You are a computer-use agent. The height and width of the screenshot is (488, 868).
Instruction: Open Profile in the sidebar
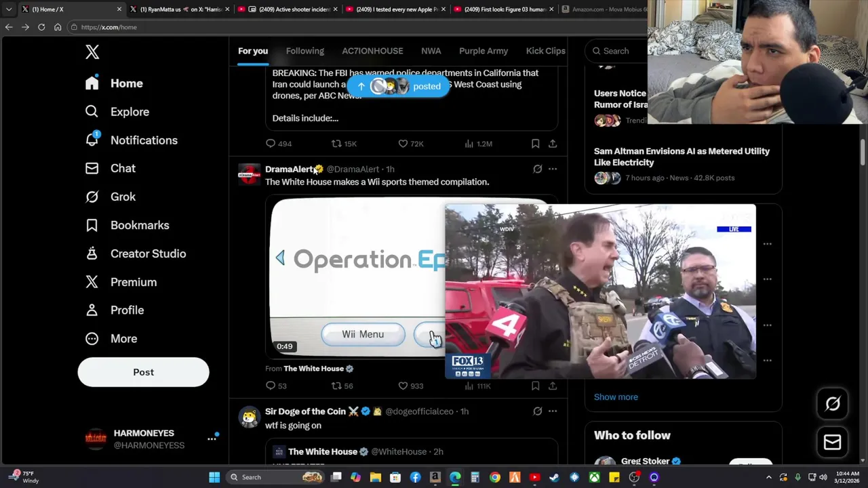114,310
